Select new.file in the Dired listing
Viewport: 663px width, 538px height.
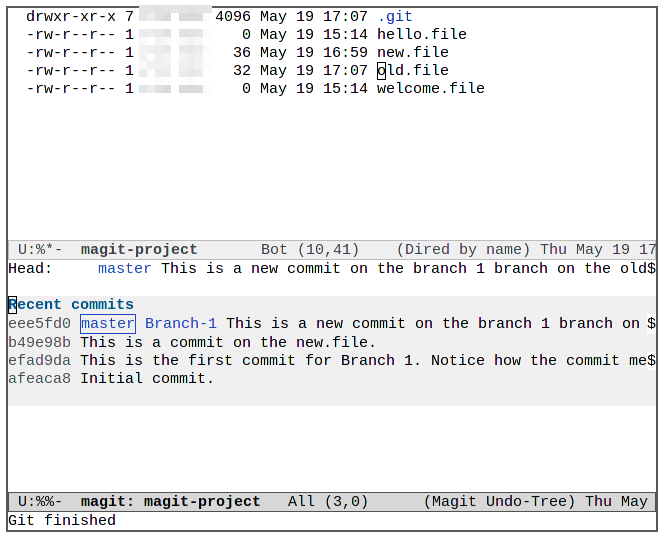click(x=413, y=52)
